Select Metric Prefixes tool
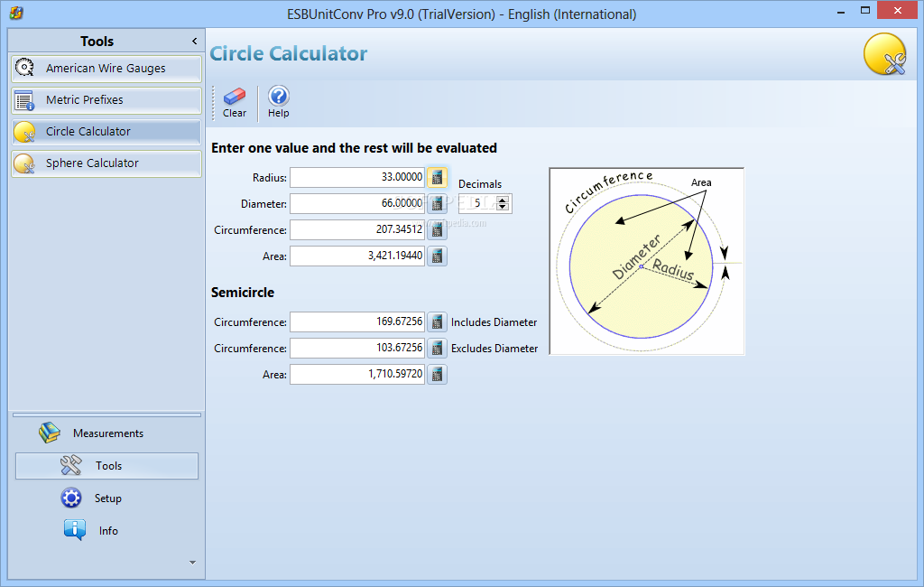This screenshot has width=924, height=587. [106, 100]
